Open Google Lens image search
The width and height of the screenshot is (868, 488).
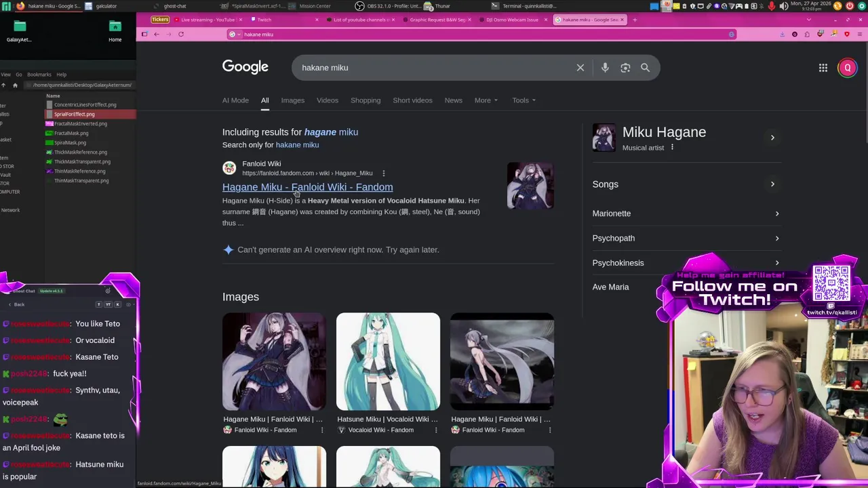625,68
